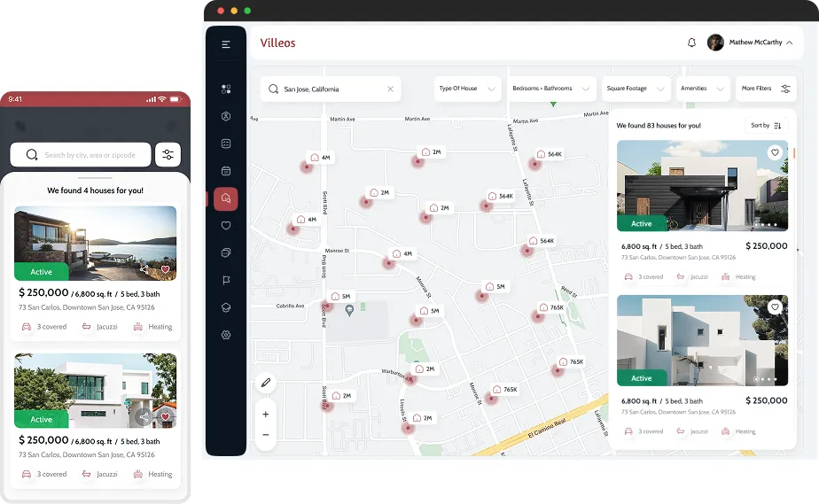Zoom in on the map with plus
Screen dimensions: 819x504
click(x=265, y=414)
